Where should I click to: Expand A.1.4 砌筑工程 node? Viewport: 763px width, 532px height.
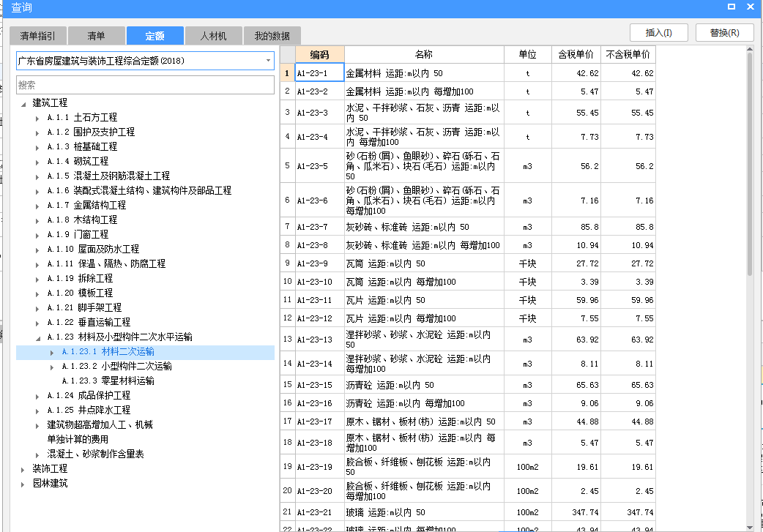[37, 162]
